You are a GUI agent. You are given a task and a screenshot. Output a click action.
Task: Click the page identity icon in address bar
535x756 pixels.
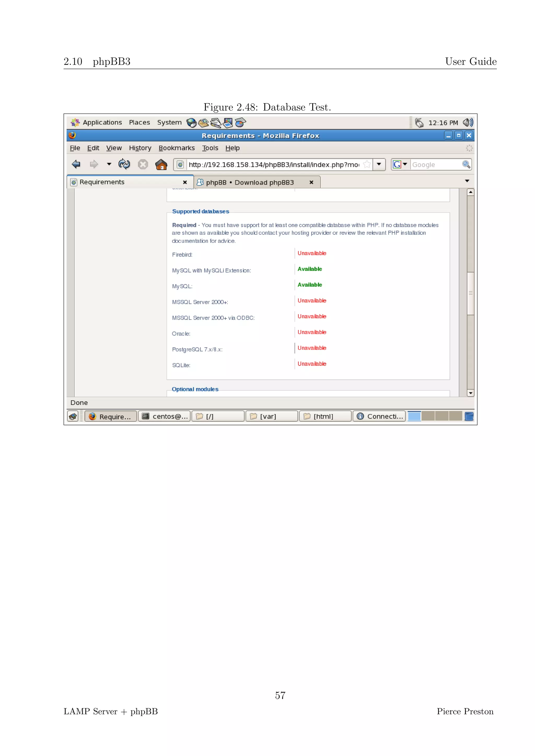[x=180, y=165]
